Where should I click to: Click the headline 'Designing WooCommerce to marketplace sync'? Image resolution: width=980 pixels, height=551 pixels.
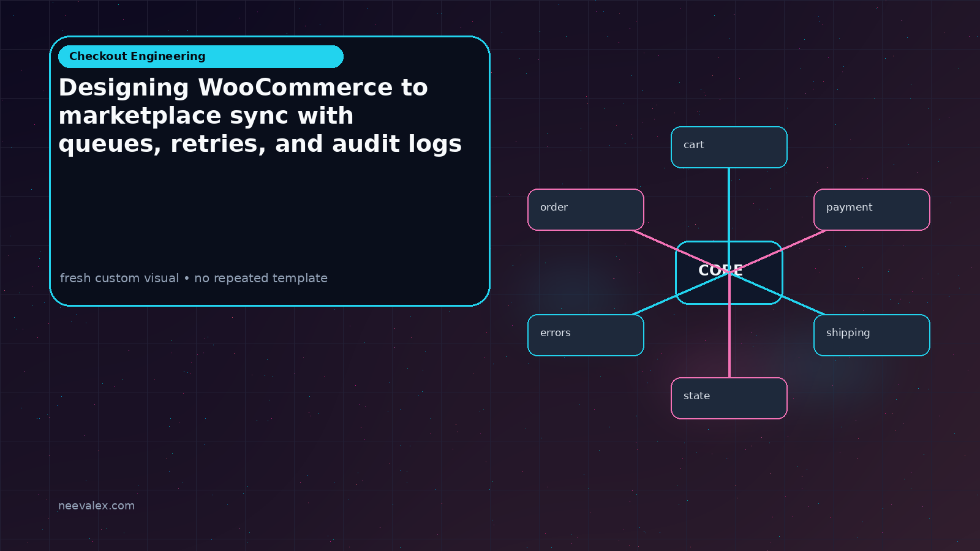click(260, 116)
